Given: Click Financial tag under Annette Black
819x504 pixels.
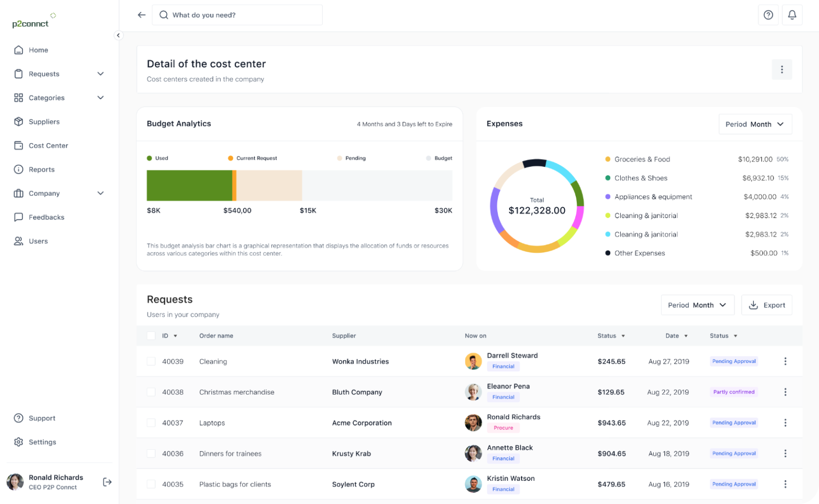Looking at the screenshot, I should tap(503, 459).
